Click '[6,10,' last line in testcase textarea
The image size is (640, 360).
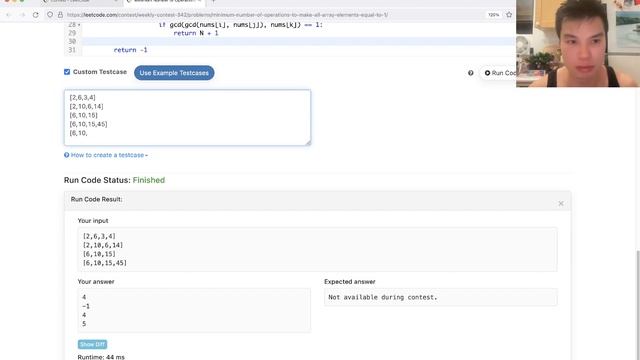[x=78, y=133]
